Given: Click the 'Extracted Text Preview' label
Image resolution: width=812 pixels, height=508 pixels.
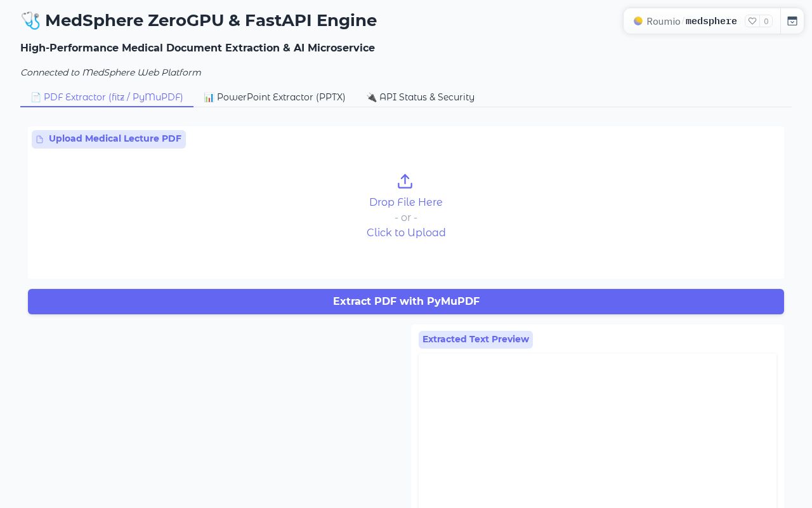Looking at the screenshot, I should click(x=476, y=339).
